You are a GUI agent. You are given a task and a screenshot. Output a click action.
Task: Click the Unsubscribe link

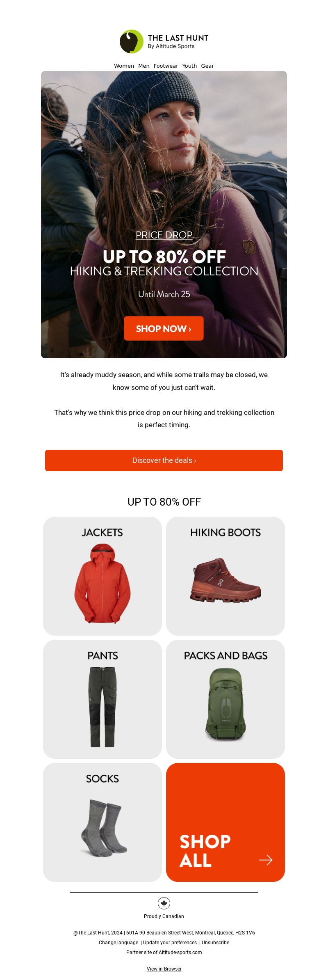pos(215,943)
